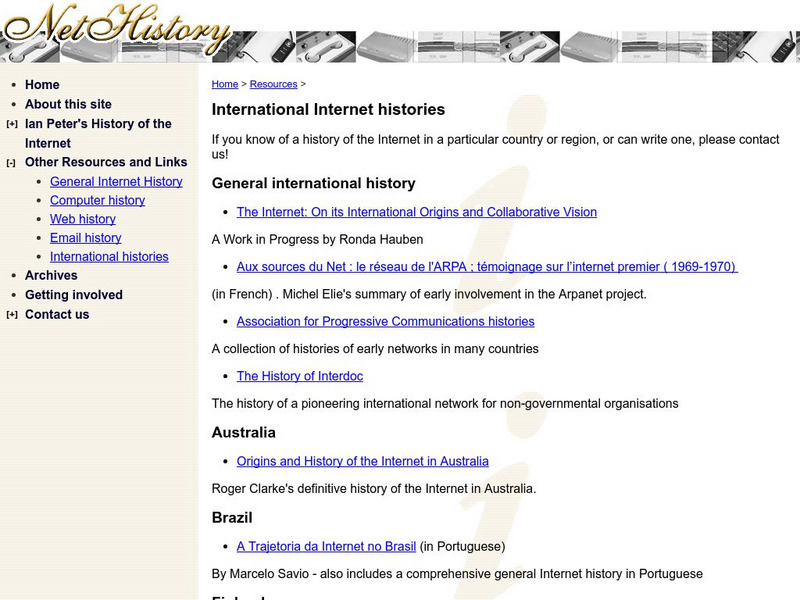Select International histories in sidebar

pos(109,257)
